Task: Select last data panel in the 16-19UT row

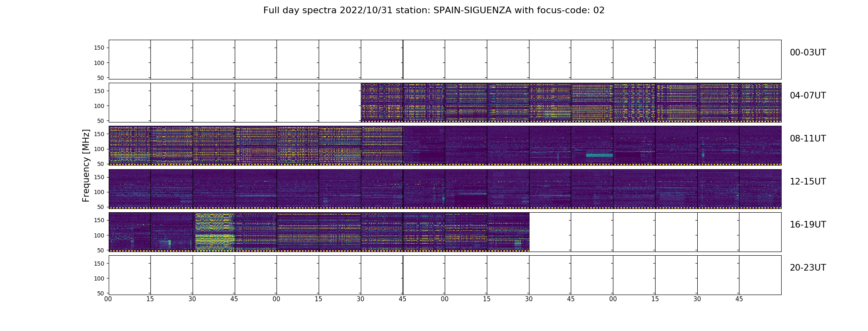Action: tap(508, 232)
